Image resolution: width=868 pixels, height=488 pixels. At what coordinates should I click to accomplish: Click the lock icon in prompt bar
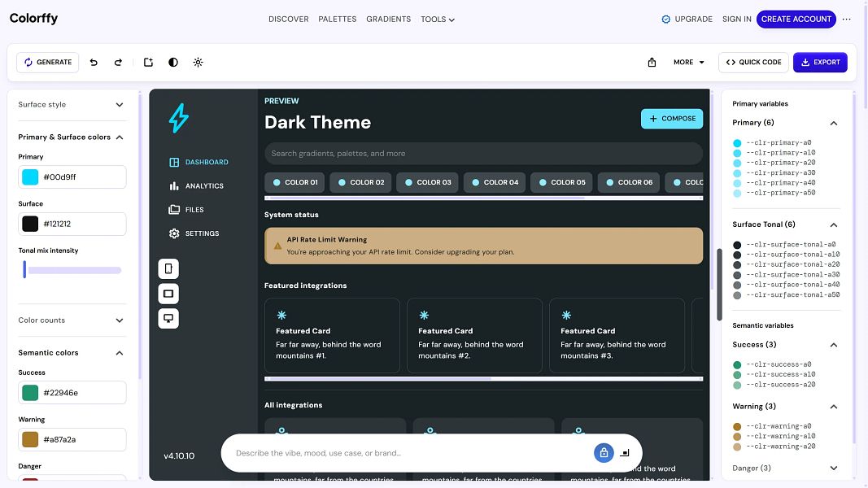click(604, 452)
